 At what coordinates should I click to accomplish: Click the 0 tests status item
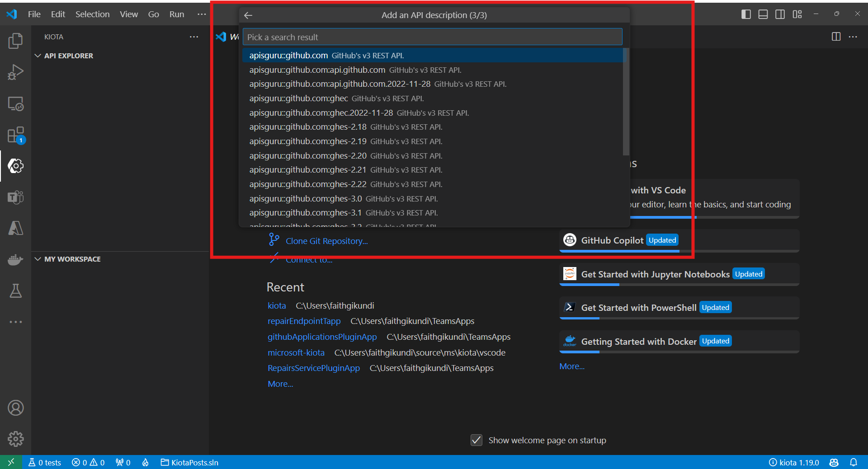click(x=44, y=462)
